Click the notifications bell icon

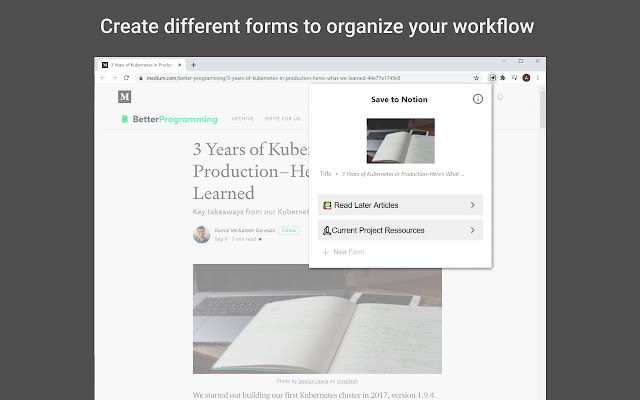pyautogui.click(x=500, y=97)
